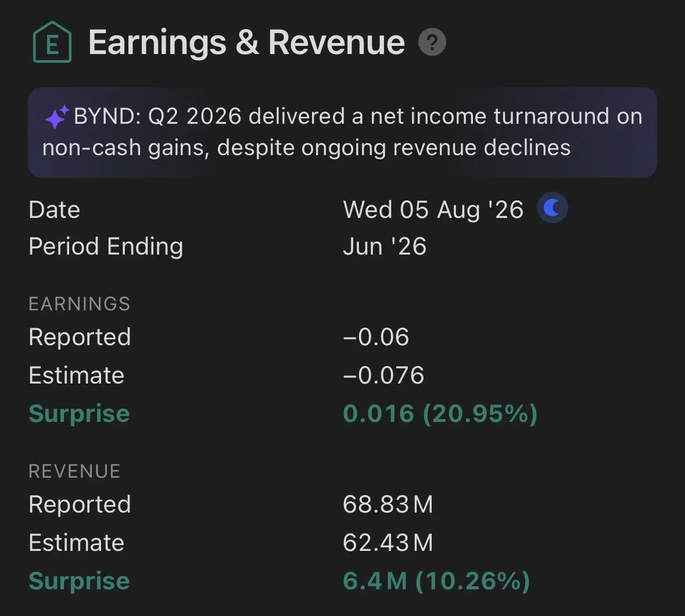Click the EARNINGS section header
This screenshot has height=616, width=685.
80,303
